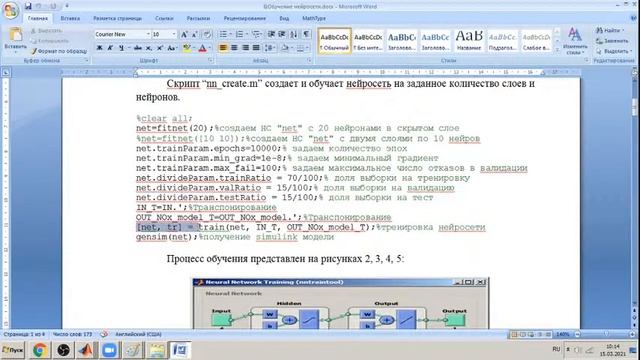Open the Рецензирование ribbon tab
This screenshot has height=360, width=640.
pos(244,18)
